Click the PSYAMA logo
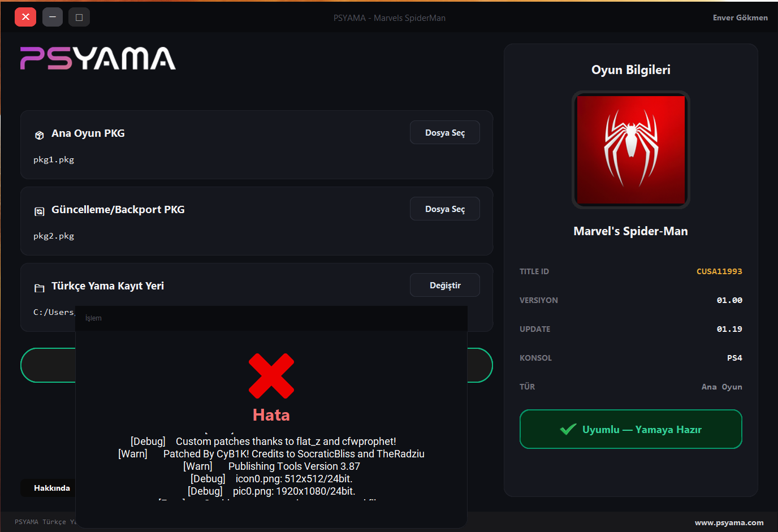 (x=98, y=58)
